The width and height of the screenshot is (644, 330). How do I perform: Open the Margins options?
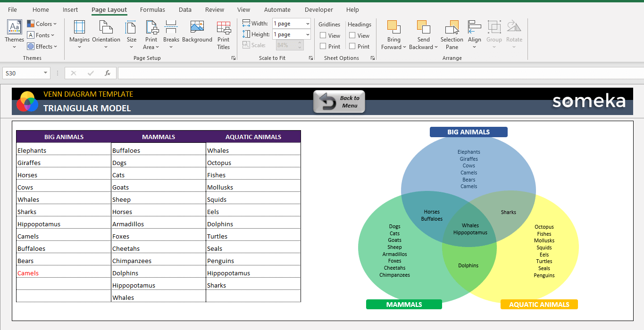(79, 34)
